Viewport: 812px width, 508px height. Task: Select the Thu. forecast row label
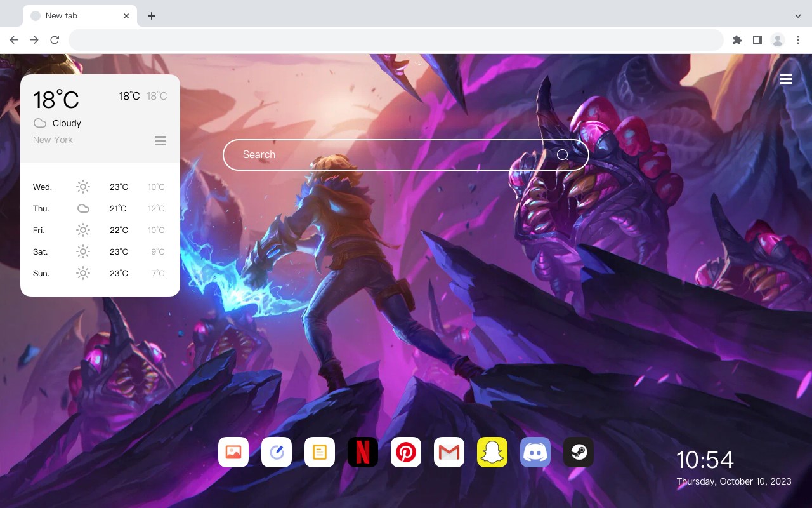tap(41, 208)
